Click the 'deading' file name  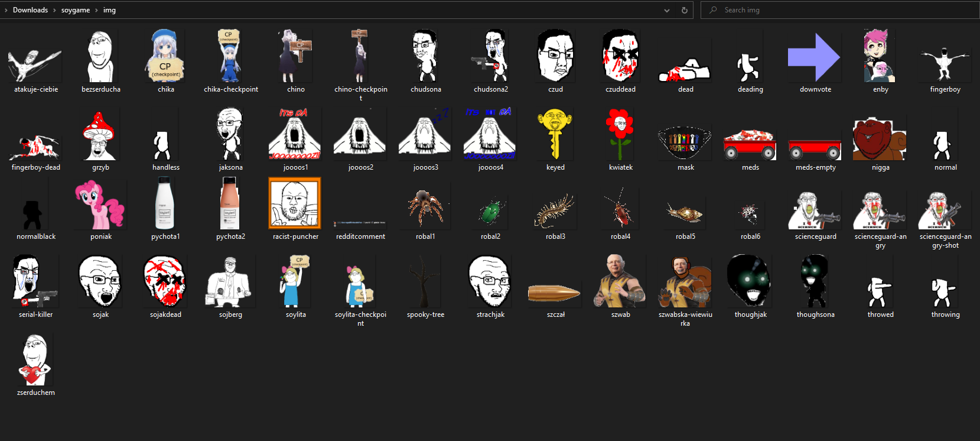[x=750, y=89]
